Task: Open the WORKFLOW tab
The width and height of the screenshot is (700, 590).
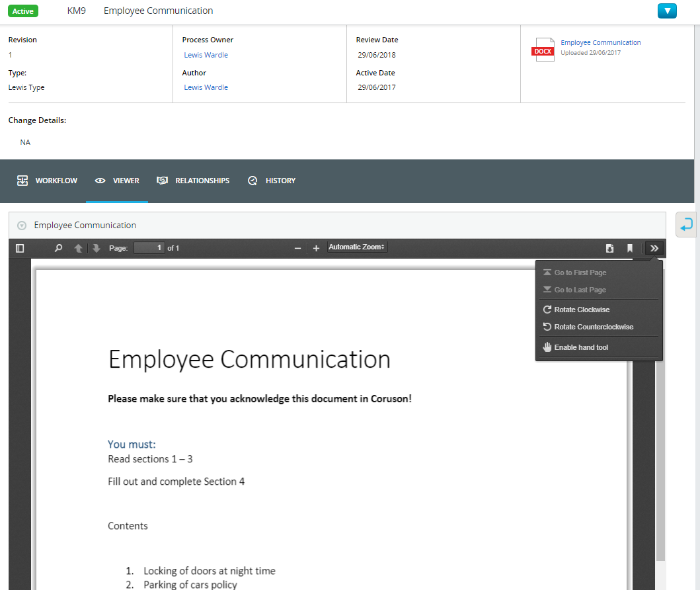Action: point(47,181)
